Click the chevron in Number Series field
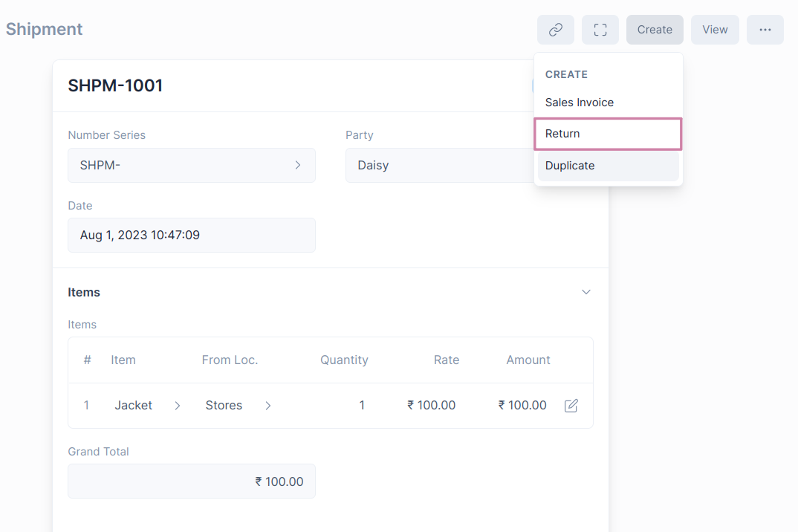The height and width of the screenshot is (532, 798). (297, 165)
